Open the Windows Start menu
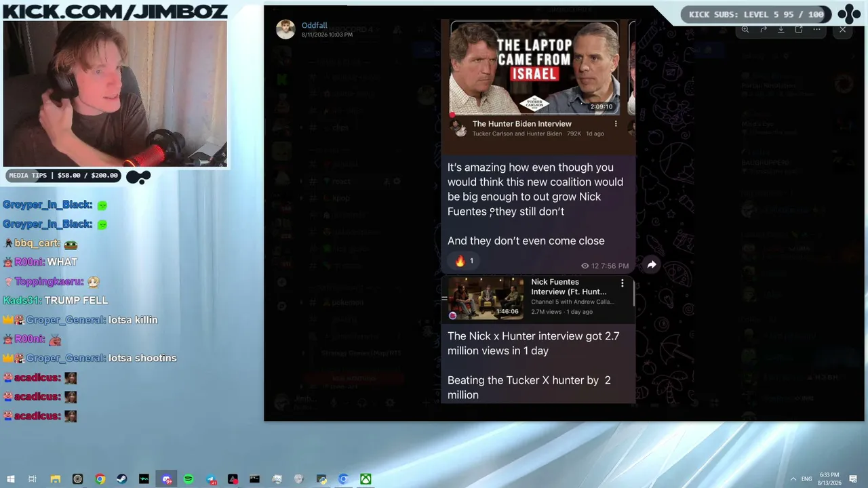The width and height of the screenshot is (868, 488). [11, 479]
